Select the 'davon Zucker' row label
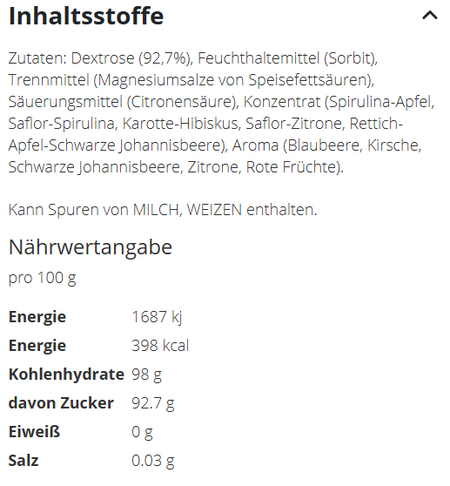Image resolution: width=450 pixels, height=486 pixels. click(x=61, y=403)
